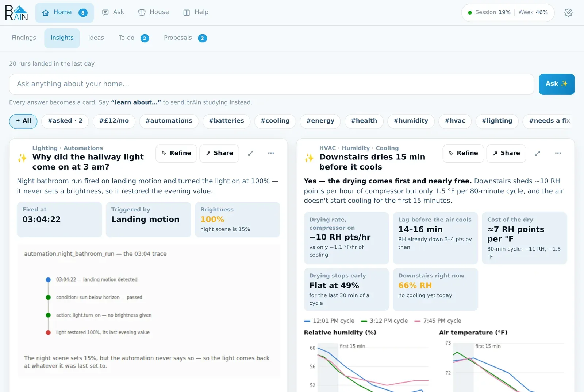Open the settings gear
Screen dimensions: 584x392
pyautogui.click(x=568, y=13)
